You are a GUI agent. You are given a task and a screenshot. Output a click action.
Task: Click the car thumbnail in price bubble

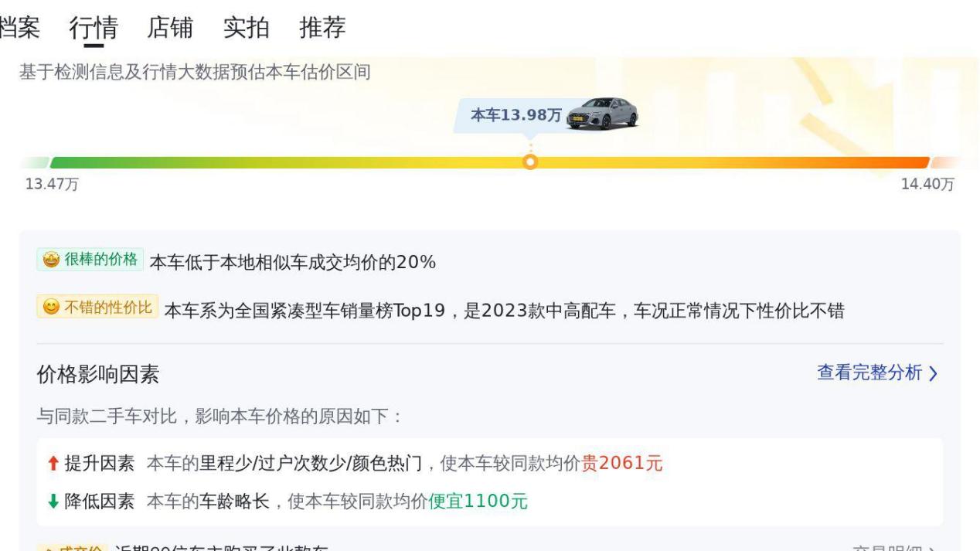tap(602, 114)
